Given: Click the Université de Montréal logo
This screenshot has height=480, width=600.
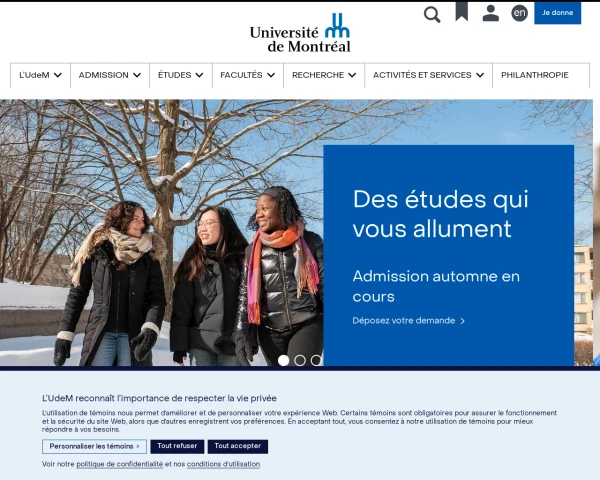Looking at the screenshot, I should coord(300,34).
